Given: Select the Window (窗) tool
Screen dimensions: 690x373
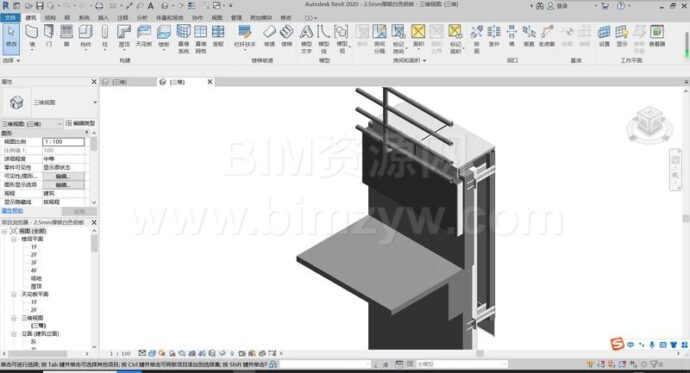Looking at the screenshot, I should [66, 36].
